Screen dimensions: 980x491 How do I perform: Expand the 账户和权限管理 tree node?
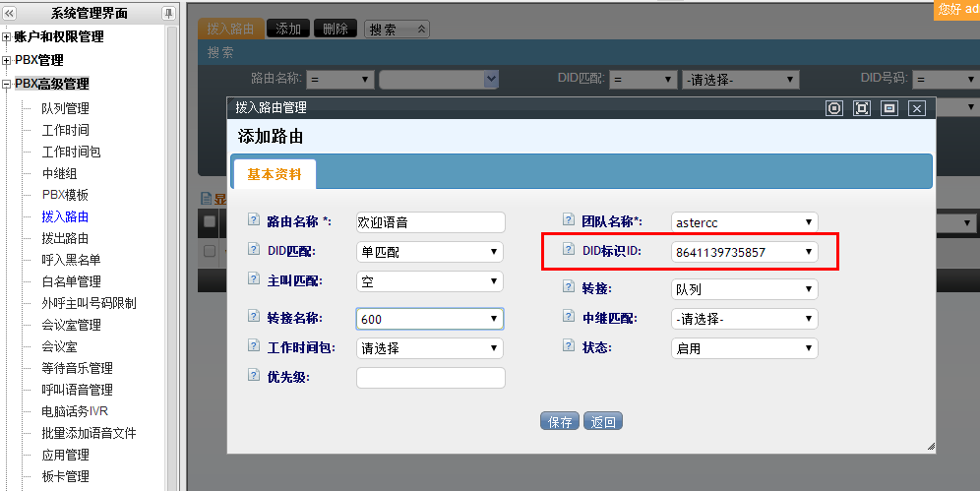coord(7,37)
